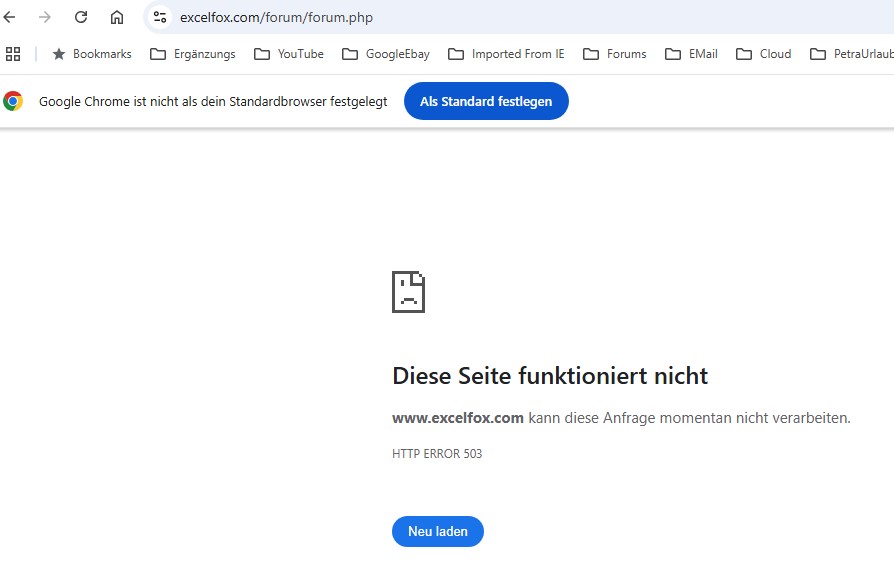Click the Neu laden button
The width and height of the screenshot is (894, 588).
[x=438, y=532]
